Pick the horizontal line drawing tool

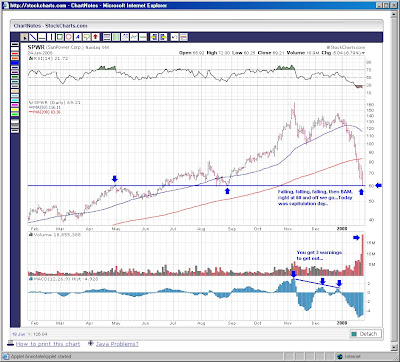click(42, 37)
